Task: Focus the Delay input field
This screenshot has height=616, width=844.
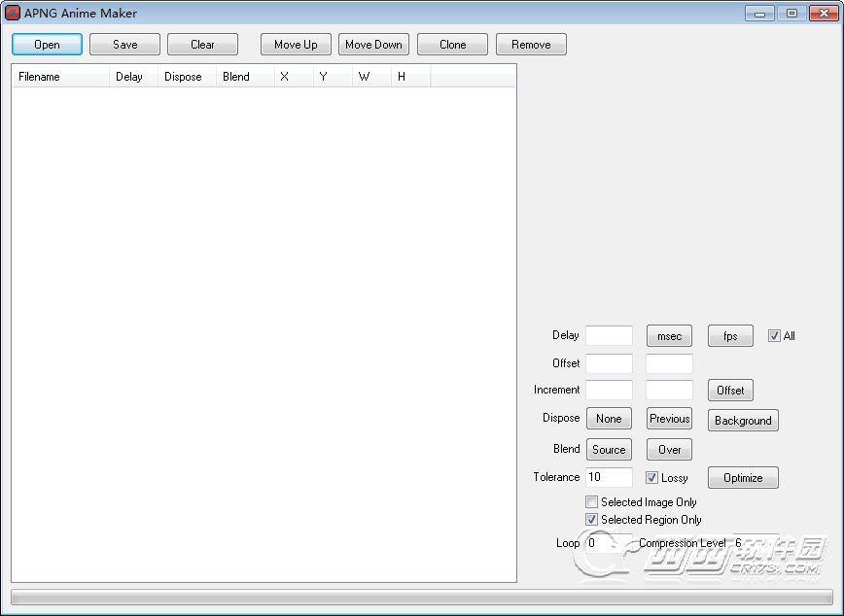Action: click(x=609, y=336)
